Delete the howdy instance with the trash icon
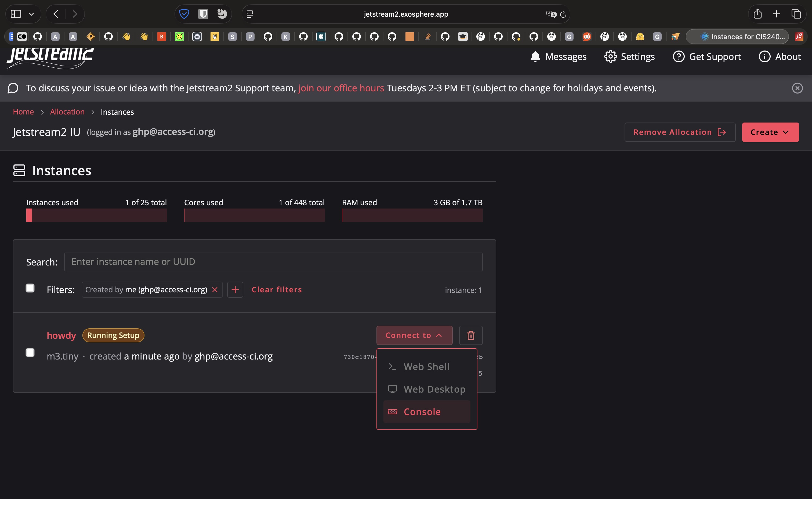 point(471,335)
